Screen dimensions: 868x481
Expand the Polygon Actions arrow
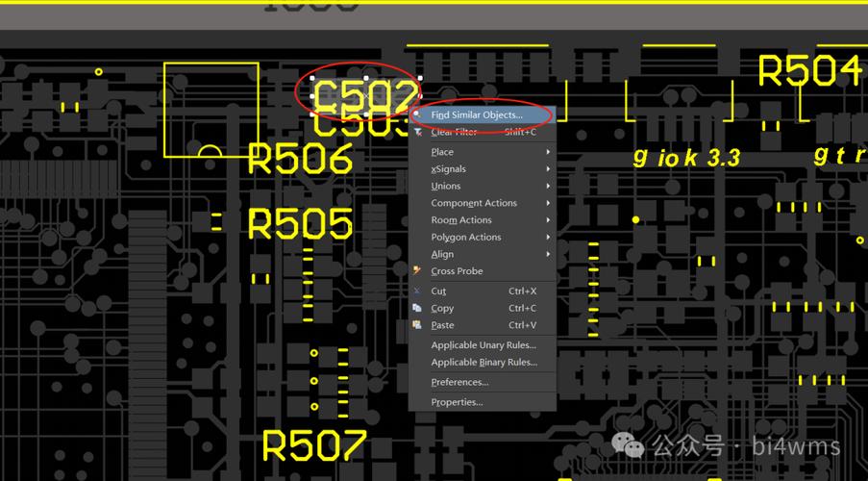tap(548, 238)
